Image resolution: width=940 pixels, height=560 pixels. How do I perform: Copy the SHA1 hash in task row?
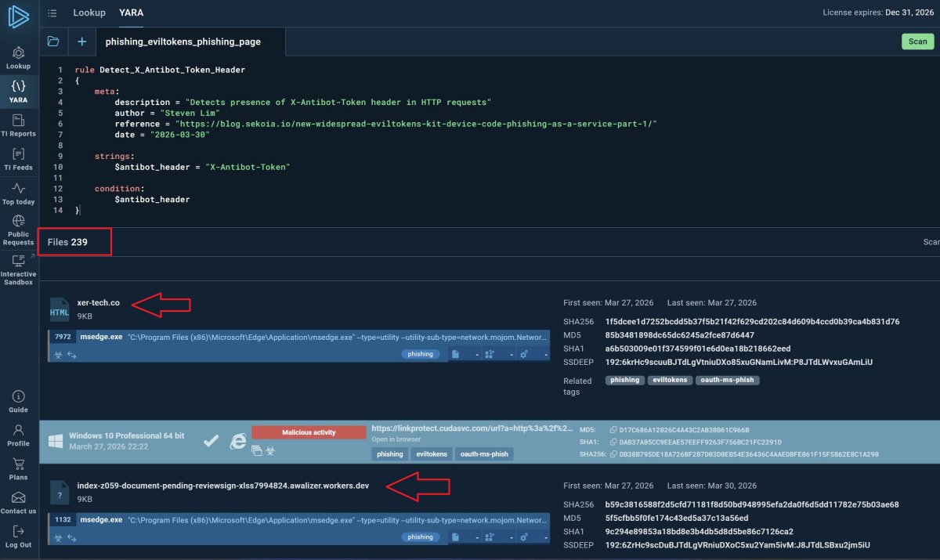point(614,442)
